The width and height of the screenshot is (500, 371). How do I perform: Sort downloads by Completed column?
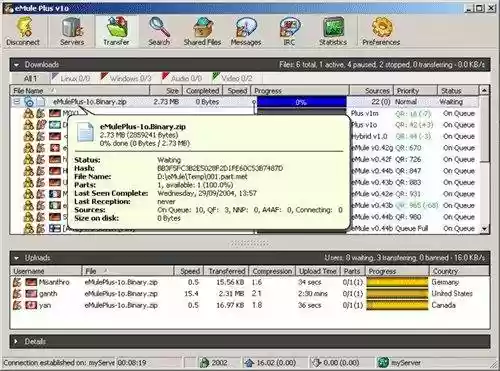pyautogui.click(x=202, y=91)
